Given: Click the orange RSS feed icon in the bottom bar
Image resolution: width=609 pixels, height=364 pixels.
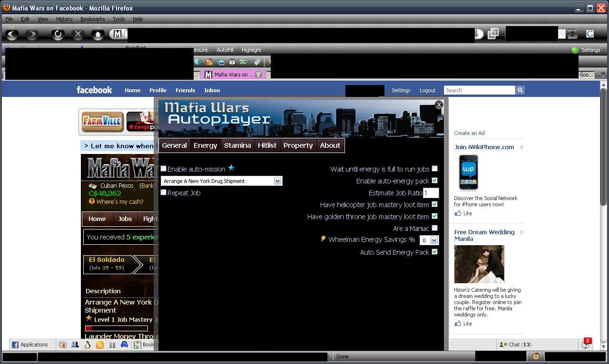Looking at the screenshot, I should [x=100, y=345].
